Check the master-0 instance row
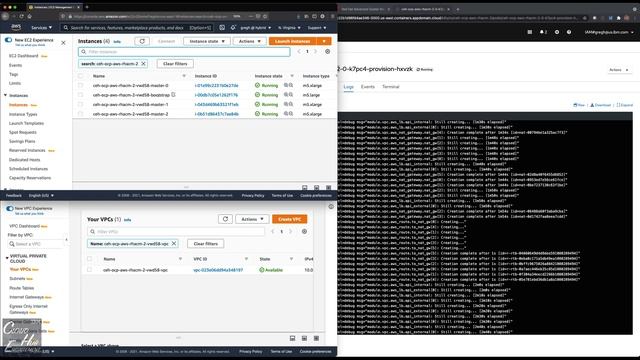 click(80, 85)
